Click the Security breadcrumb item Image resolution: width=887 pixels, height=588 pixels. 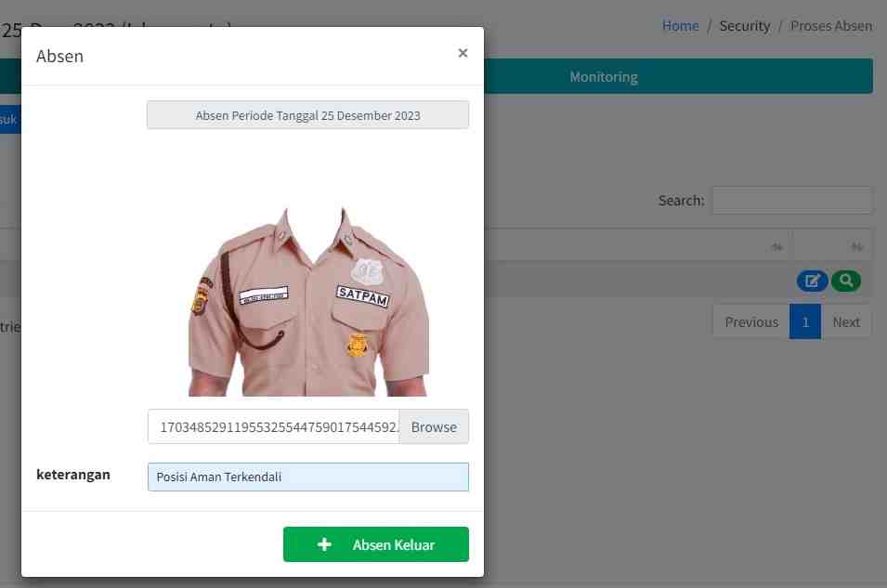pyautogui.click(x=744, y=26)
